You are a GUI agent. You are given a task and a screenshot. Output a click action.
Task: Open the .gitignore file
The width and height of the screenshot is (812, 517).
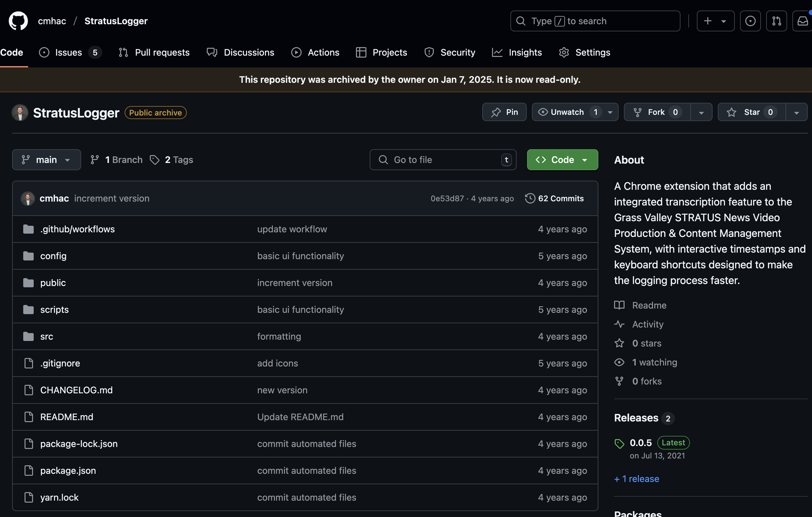[60, 363]
